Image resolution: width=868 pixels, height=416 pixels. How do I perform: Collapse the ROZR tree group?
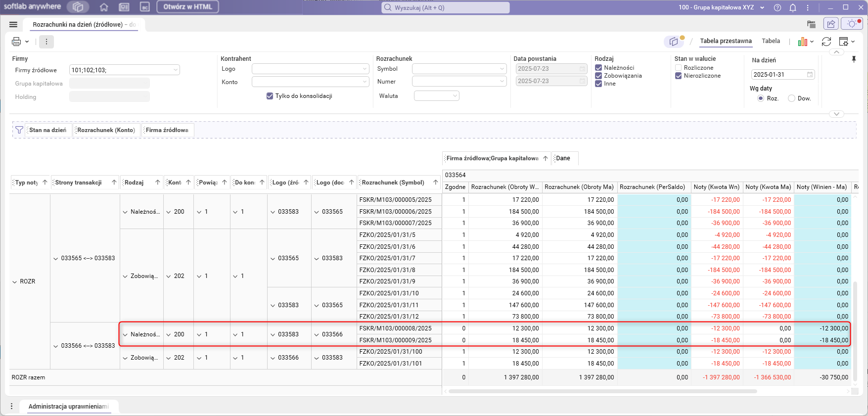point(14,282)
